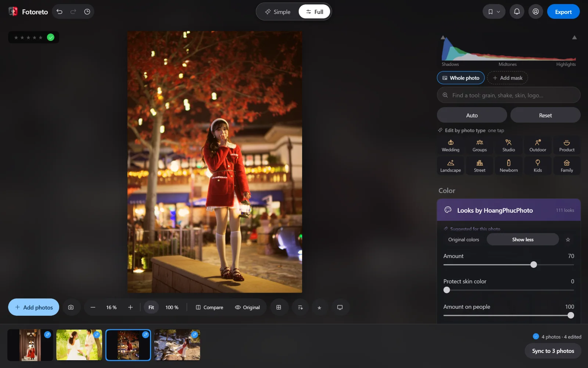Apply the Studio photo type
The height and width of the screenshot is (368, 588).
pyautogui.click(x=509, y=146)
